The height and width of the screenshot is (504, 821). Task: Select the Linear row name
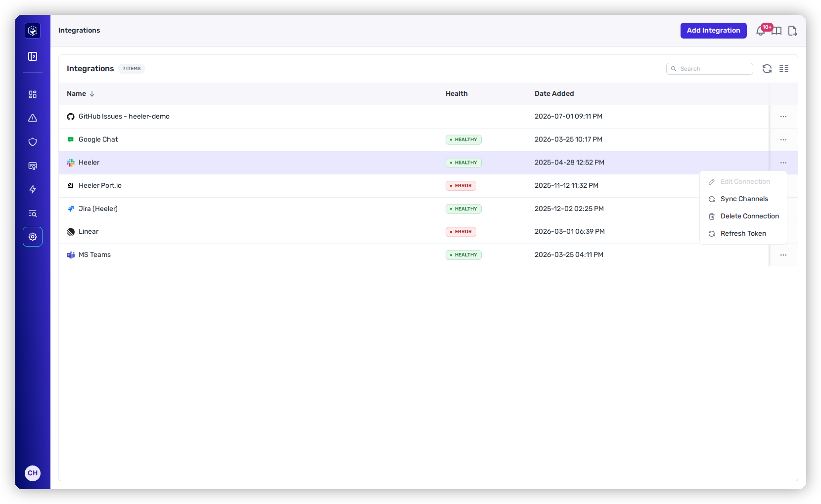point(89,232)
